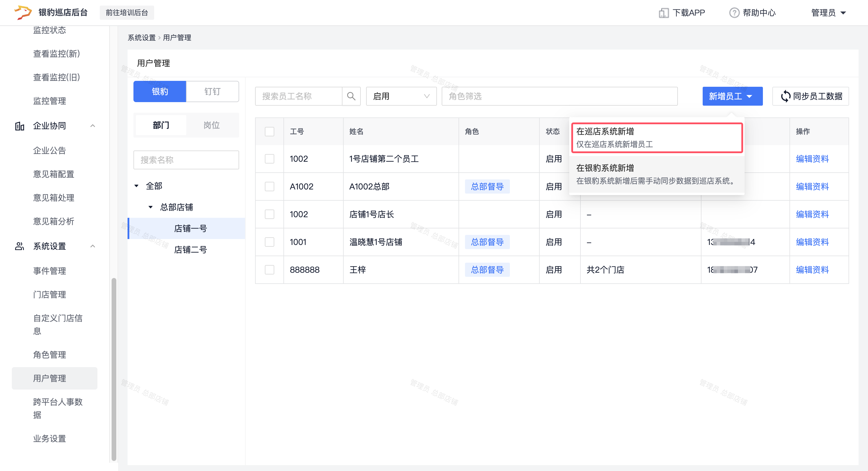The image size is (868, 471).
Task: Check the box for employee A1002总部
Action: point(269,187)
